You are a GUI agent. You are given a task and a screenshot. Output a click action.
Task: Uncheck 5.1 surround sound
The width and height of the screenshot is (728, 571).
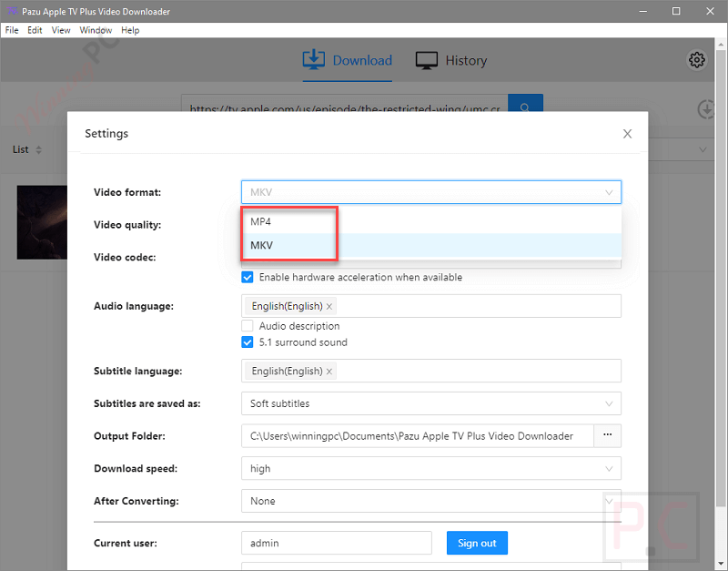click(248, 342)
